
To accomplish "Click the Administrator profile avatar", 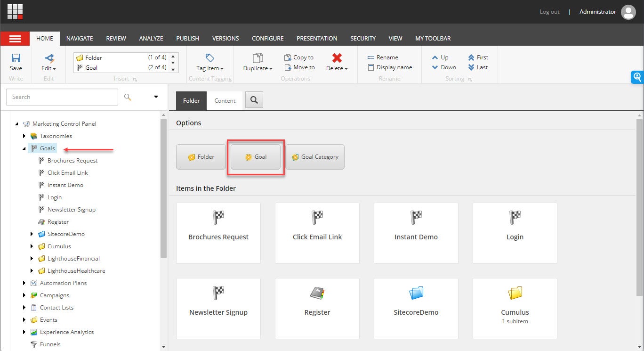I will coord(628,12).
